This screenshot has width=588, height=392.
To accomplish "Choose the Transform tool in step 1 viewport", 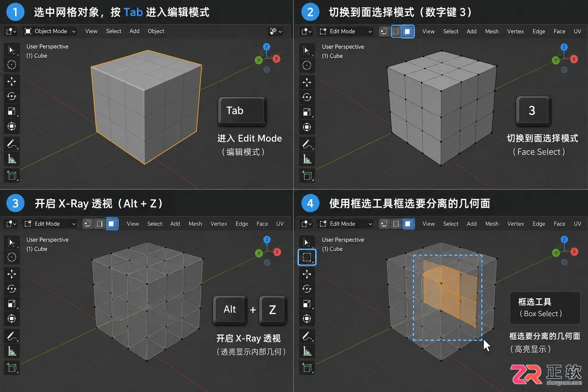I will point(12,126).
